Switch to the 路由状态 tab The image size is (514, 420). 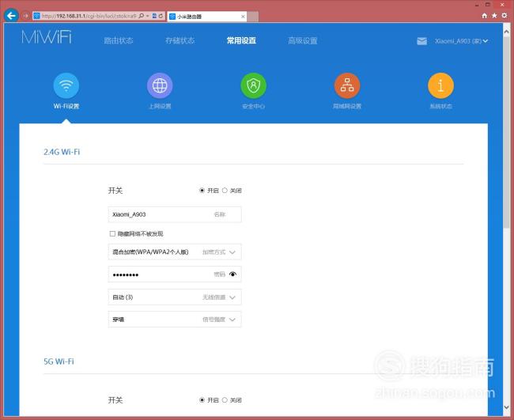pyautogui.click(x=119, y=41)
